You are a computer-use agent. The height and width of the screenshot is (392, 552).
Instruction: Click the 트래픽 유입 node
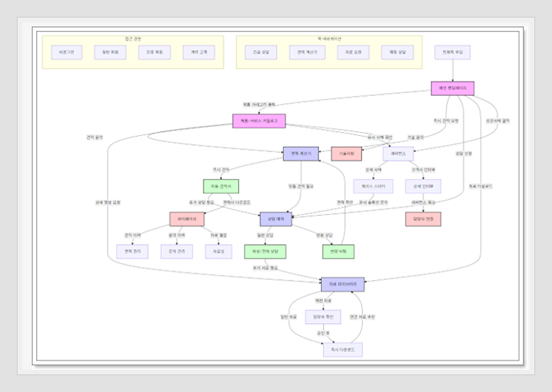pos(452,52)
